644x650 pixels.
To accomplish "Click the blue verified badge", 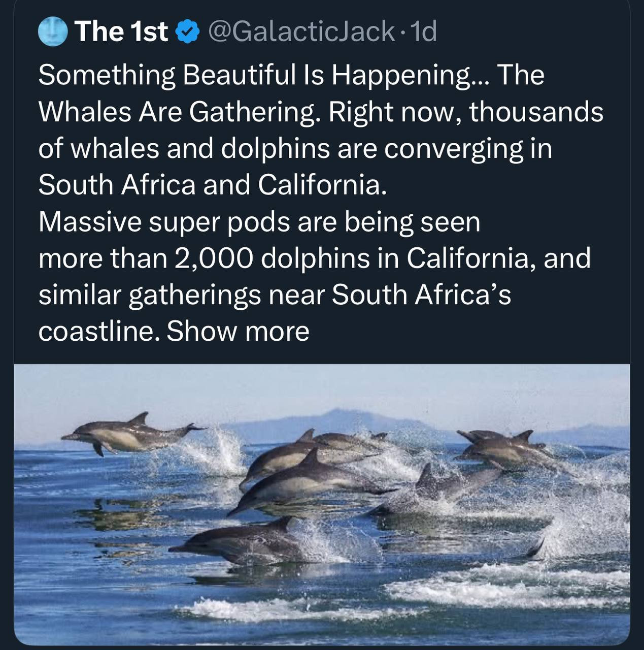I will (186, 32).
